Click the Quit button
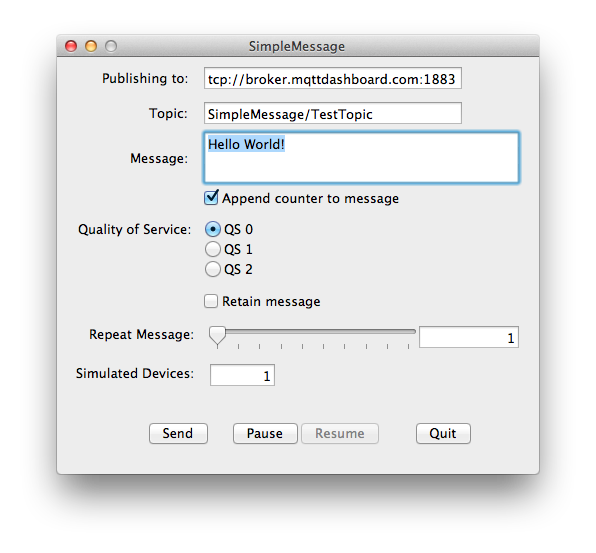Image resolution: width=596 pixels, height=553 pixels. (443, 433)
